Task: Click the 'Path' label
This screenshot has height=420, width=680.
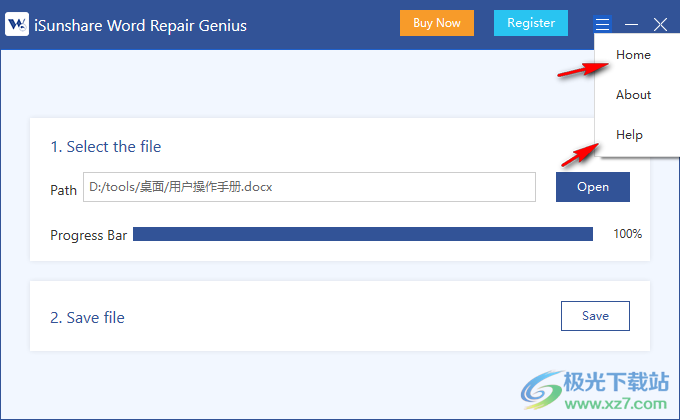Action: [x=63, y=190]
